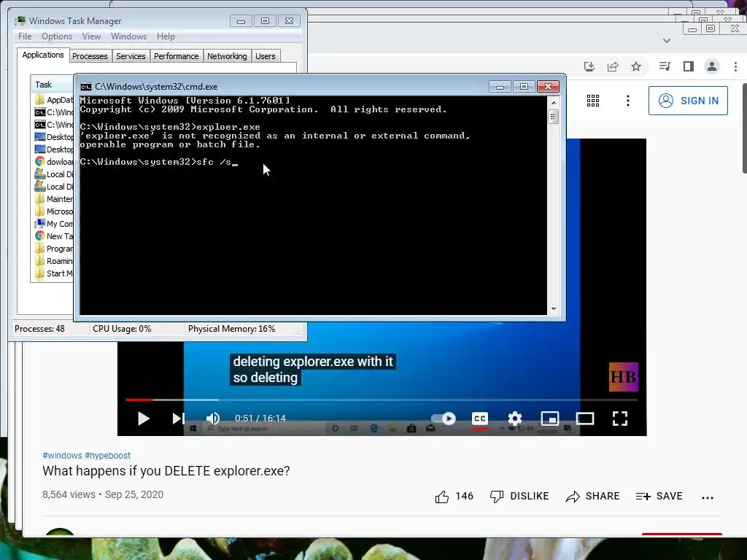Select New Tab Chrome task row
This screenshot has height=560, width=747.
click(54, 236)
